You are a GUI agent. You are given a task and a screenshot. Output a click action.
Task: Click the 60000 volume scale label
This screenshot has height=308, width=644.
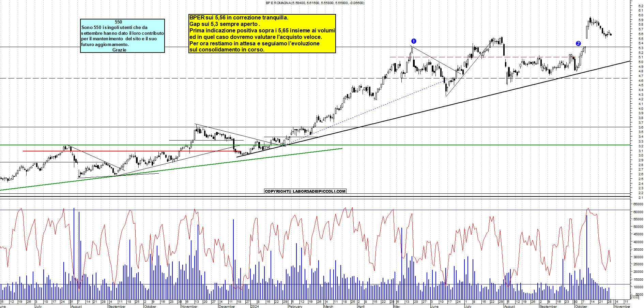[x=638, y=211]
